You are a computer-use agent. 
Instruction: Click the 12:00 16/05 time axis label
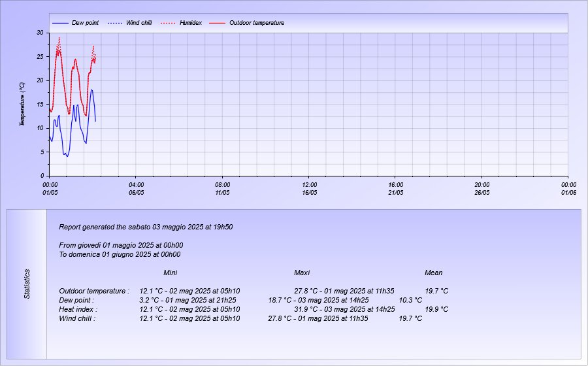click(310, 189)
